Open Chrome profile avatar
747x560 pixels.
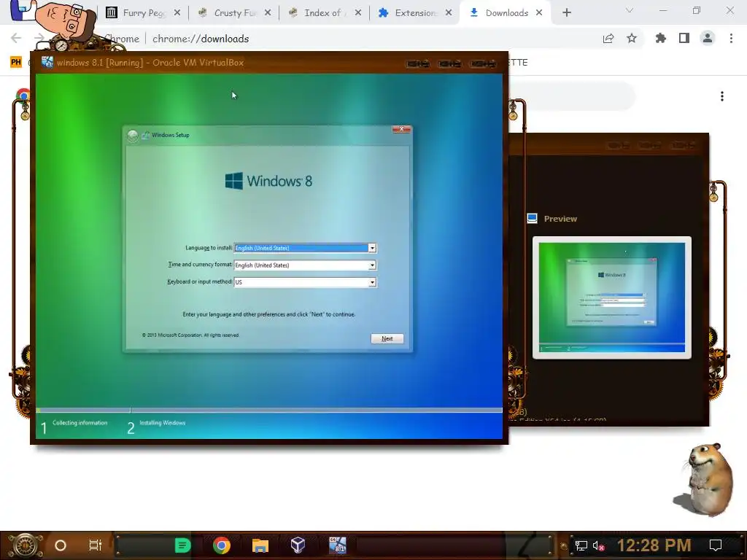tap(708, 39)
